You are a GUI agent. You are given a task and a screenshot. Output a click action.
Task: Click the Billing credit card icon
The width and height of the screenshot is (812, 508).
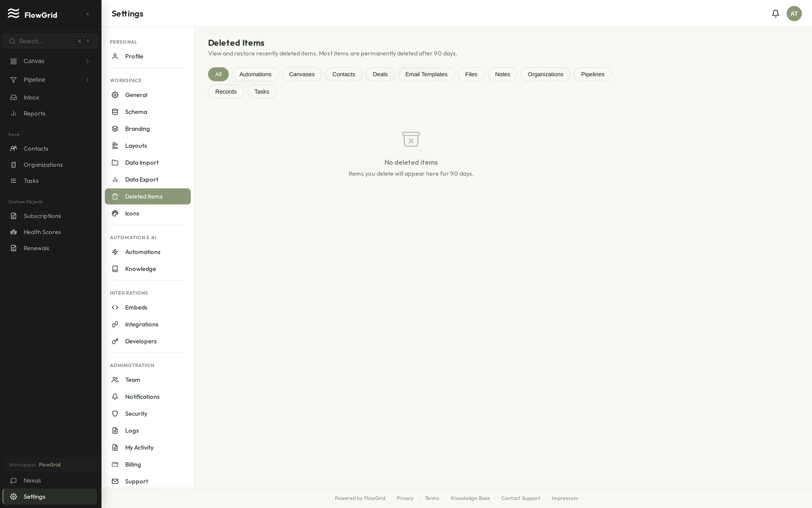pos(115,465)
